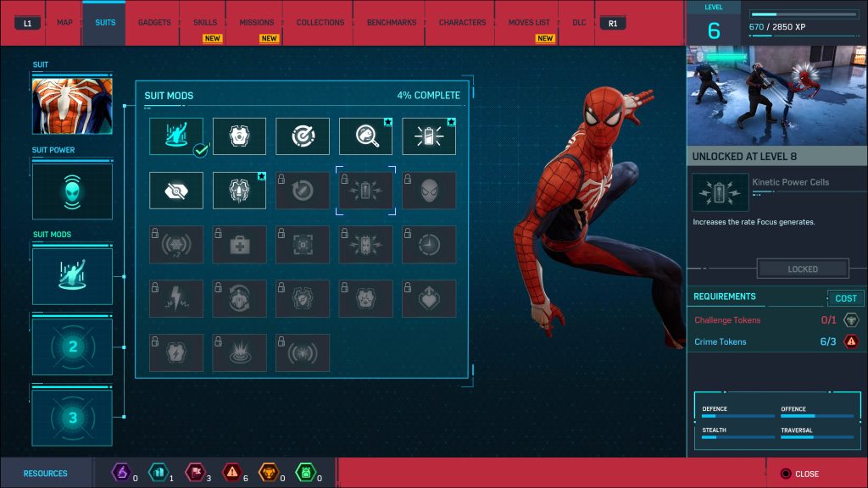Select the locked spider-face mask mod
This screenshot has height=488, width=868.
coord(429,191)
